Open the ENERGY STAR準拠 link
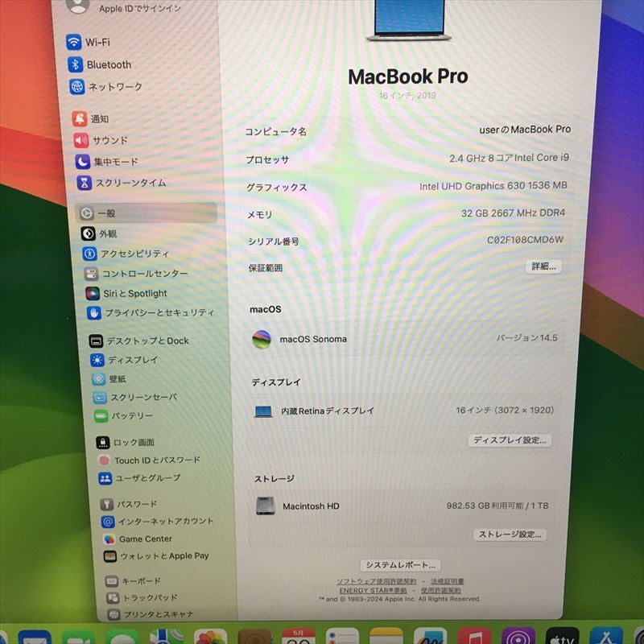The width and height of the screenshot is (644, 644). tap(373, 591)
